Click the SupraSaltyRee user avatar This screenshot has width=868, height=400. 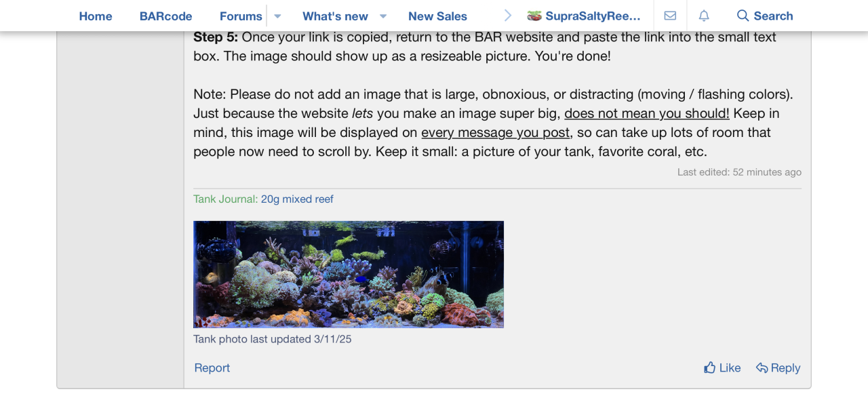tap(534, 16)
